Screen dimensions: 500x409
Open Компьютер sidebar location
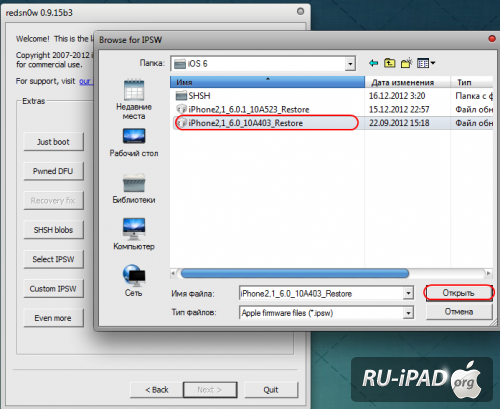pos(134,234)
